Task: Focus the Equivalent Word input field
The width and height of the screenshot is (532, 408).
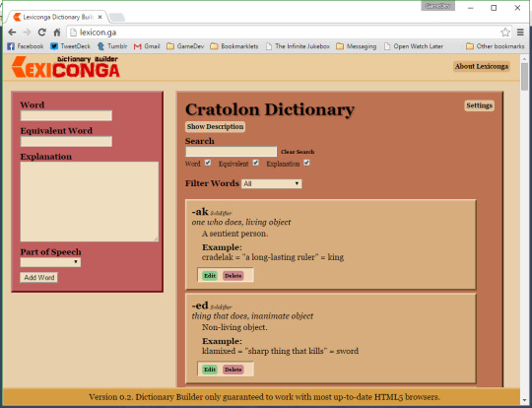Action: (x=66, y=141)
